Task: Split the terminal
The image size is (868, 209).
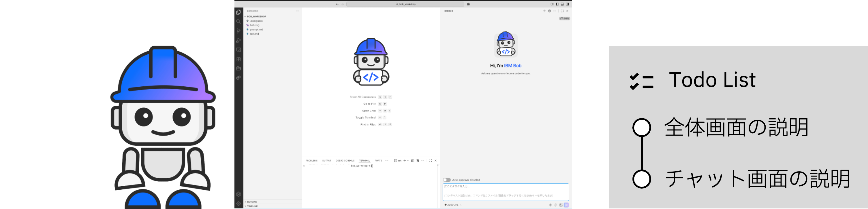Action: tap(413, 161)
